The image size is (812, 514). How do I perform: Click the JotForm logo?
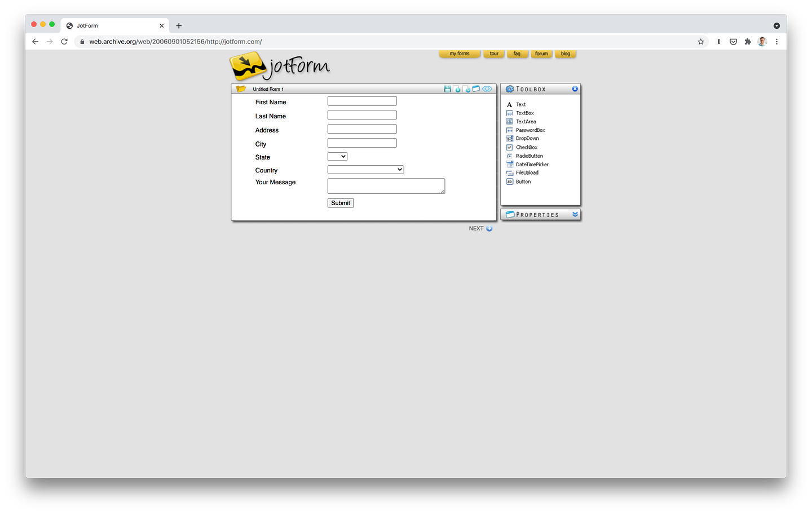point(280,67)
